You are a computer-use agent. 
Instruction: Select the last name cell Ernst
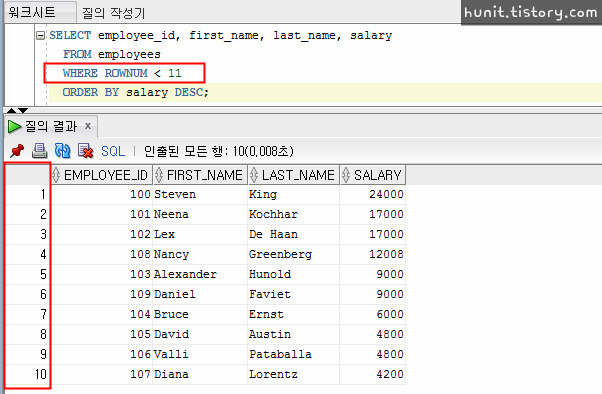coord(294,314)
